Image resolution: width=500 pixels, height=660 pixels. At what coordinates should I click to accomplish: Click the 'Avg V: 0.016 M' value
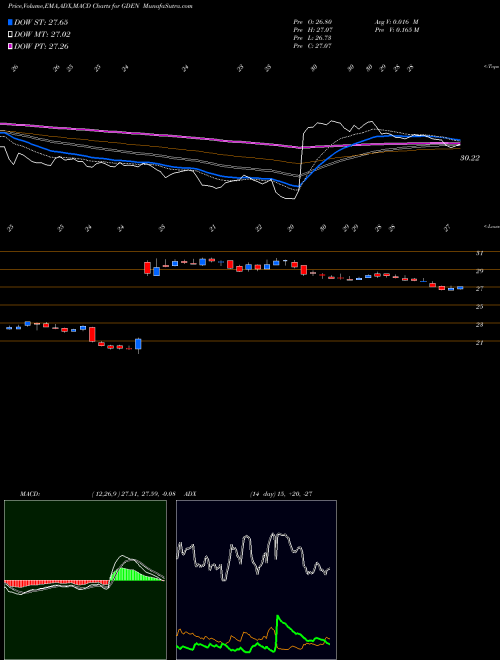396,21
